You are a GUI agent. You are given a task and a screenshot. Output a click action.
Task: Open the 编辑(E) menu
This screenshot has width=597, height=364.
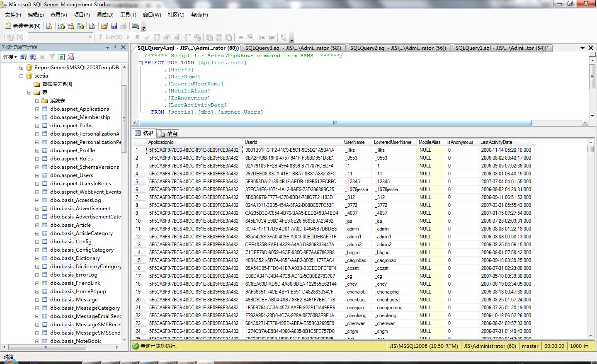tap(36, 15)
